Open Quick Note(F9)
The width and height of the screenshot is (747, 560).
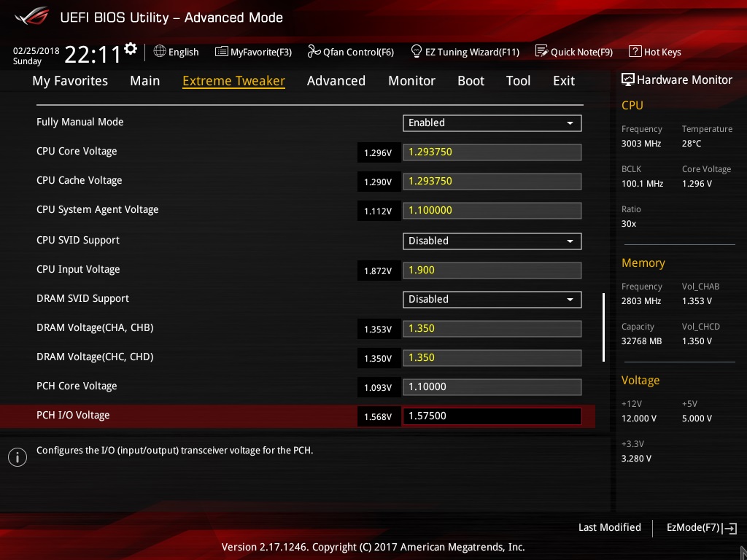click(581, 52)
